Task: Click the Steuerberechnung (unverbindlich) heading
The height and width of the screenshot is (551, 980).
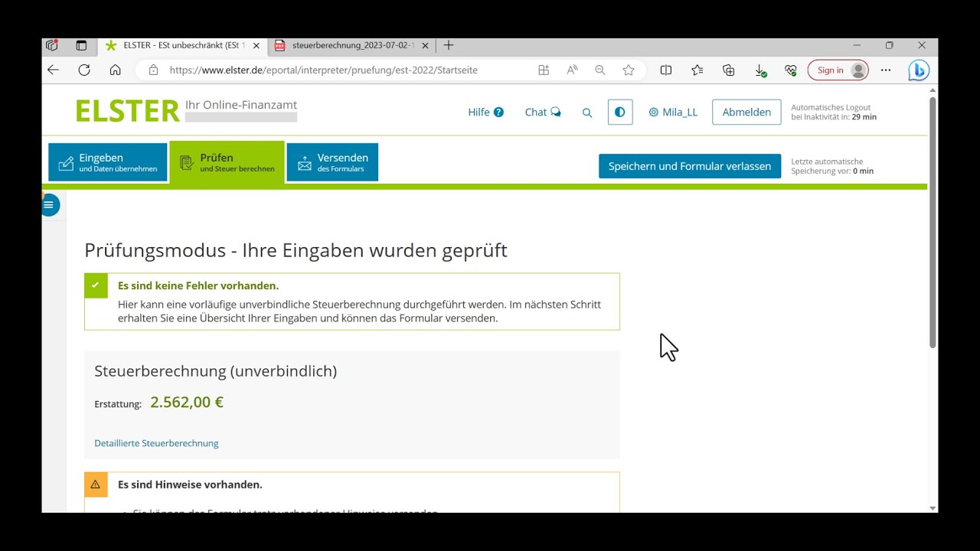Action: (215, 371)
